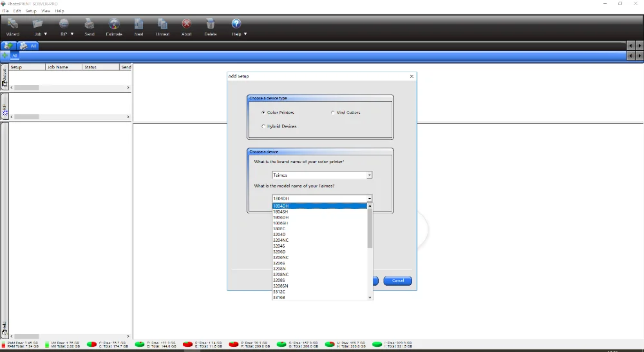The image size is (644, 352).
Task: Select the Vinyl Cutters radio button
Action: [x=333, y=112]
